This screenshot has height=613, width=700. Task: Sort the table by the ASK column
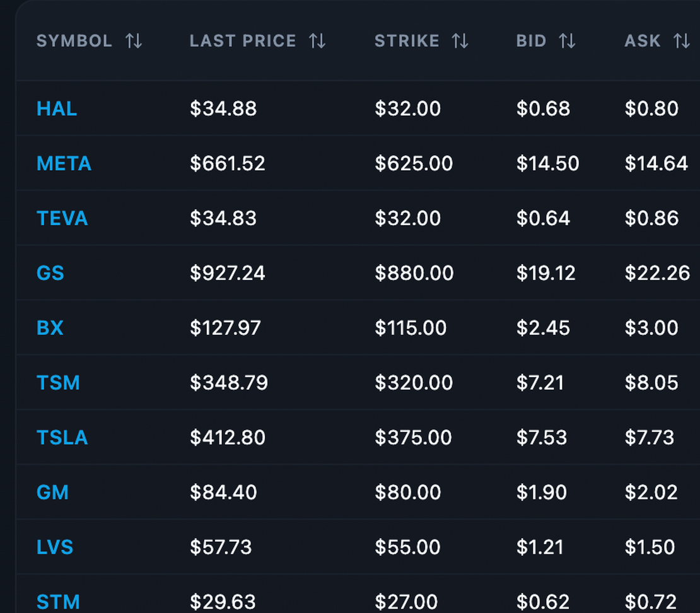point(642,40)
